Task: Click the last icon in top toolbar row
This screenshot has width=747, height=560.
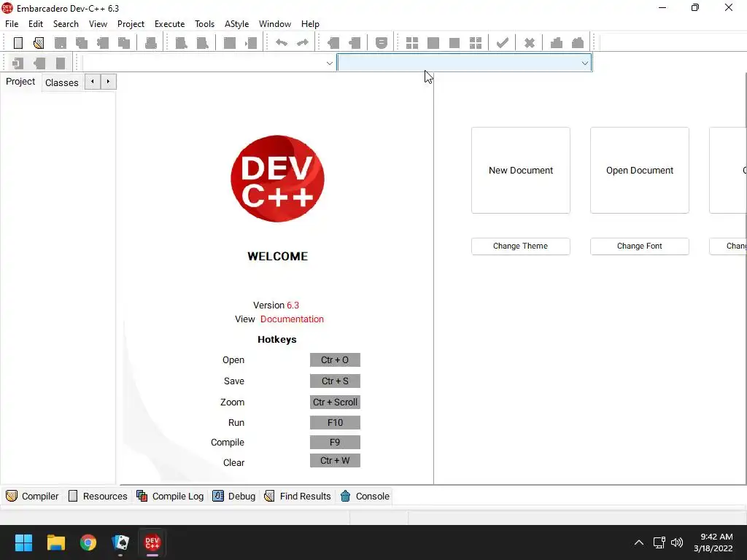Action: pyautogui.click(x=578, y=43)
